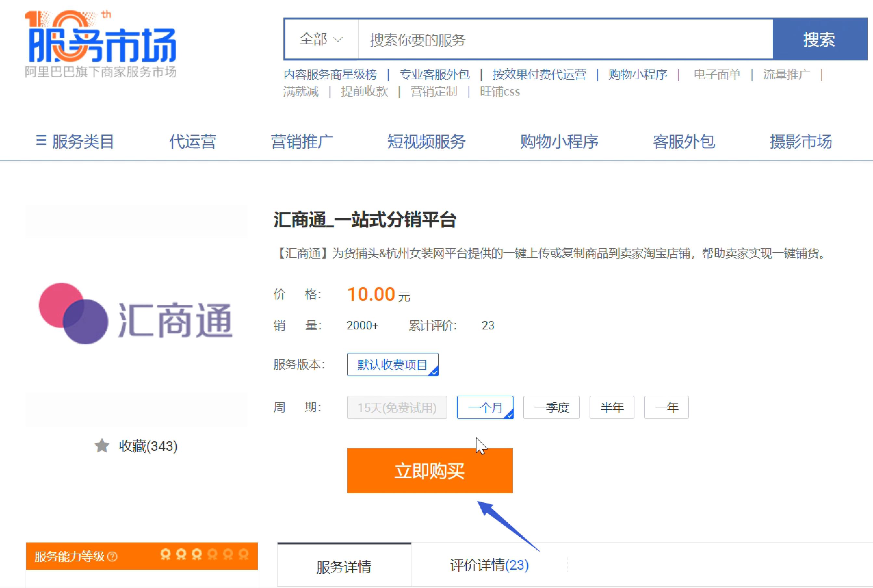The image size is (873, 588).
Task: Focus the 搜索你要的服务 search field
Action: pos(565,39)
